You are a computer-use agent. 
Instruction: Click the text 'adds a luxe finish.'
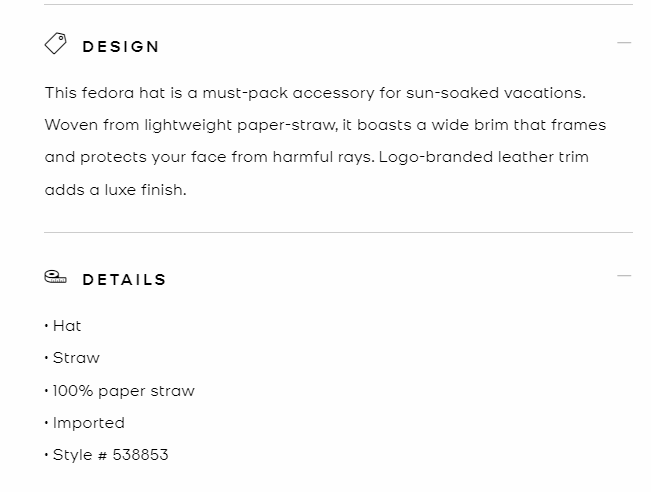coord(115,190)
